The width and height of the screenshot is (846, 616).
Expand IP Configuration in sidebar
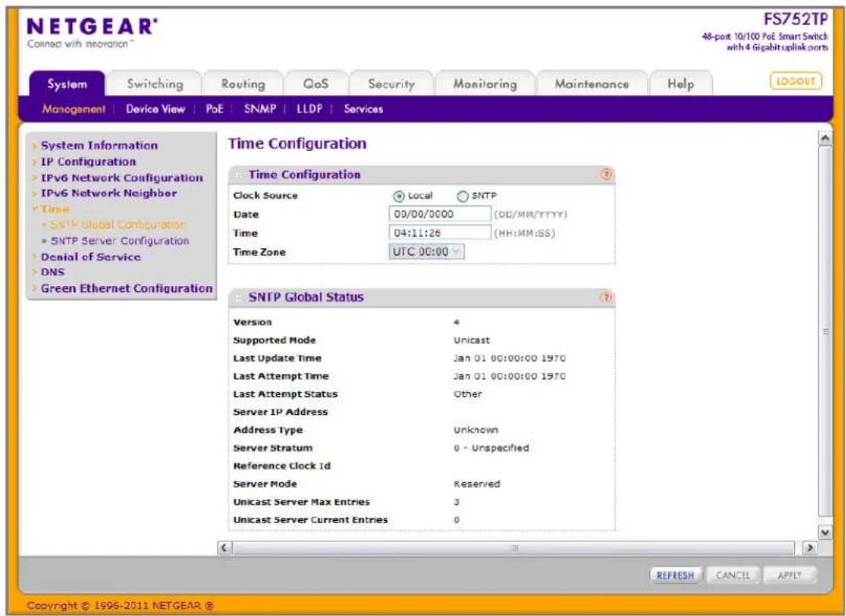89,162
